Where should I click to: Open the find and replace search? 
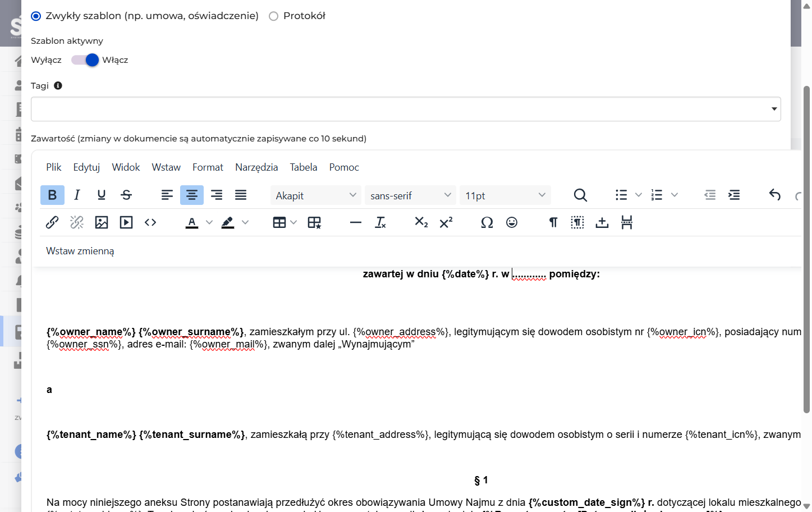click(580, 195)
